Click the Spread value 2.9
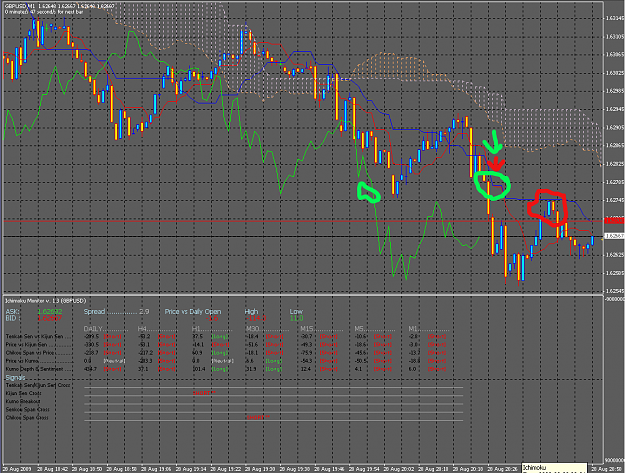This screenshot has width=625, height=473. tap(144, 312)
